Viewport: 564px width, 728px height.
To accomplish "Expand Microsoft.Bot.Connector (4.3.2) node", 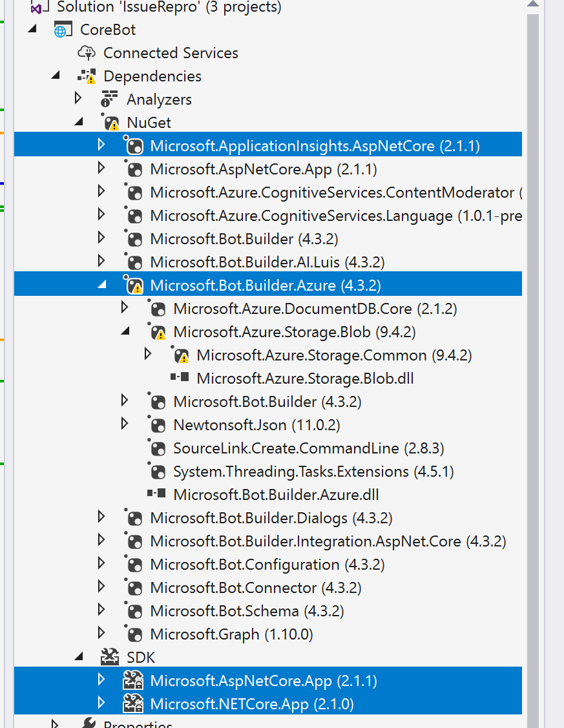I will (x=101, y=587).
